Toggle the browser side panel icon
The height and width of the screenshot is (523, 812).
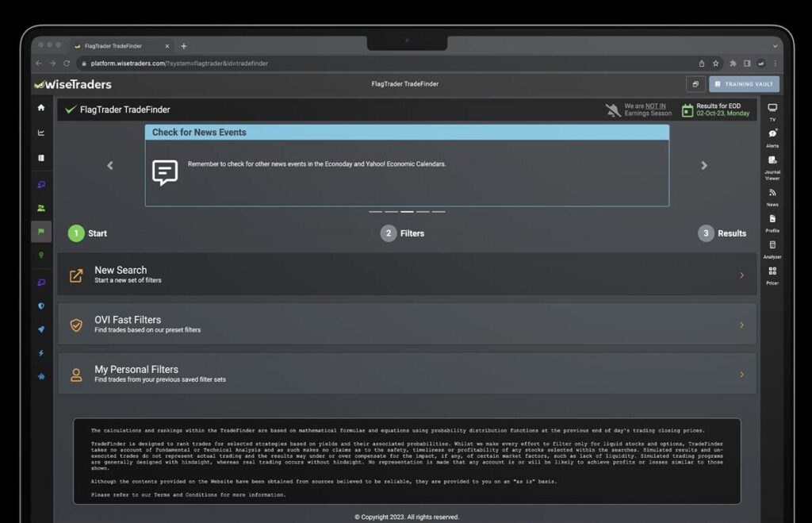747,63
